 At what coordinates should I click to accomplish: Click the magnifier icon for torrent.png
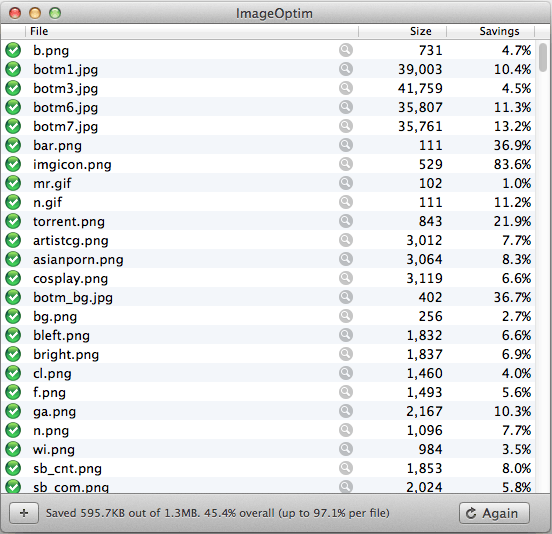coord(346,221)
